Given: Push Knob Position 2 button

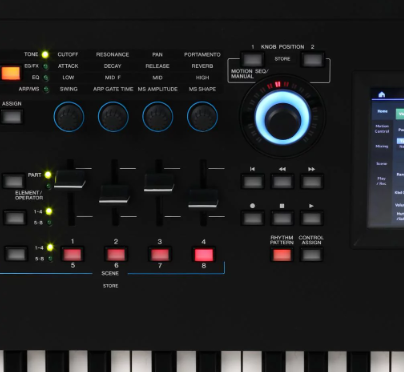Looking at the screenshot, I should pos(313,60).
